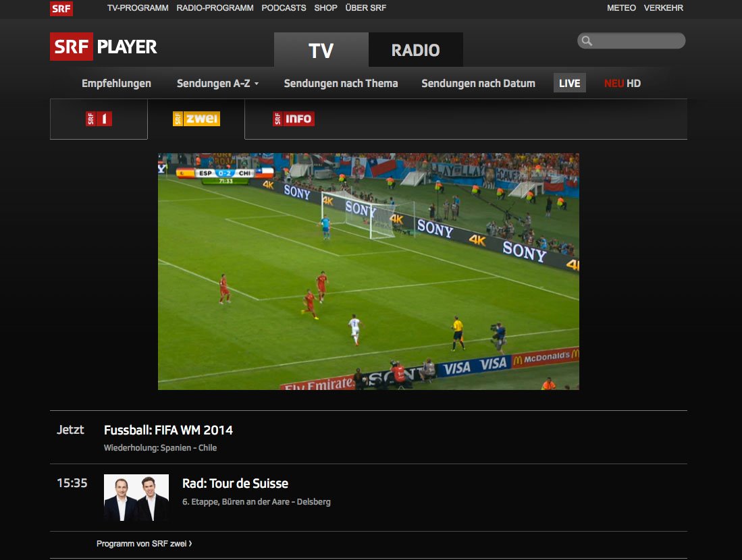
Task: Open the VERKEHR link
Action: point(664,8)
